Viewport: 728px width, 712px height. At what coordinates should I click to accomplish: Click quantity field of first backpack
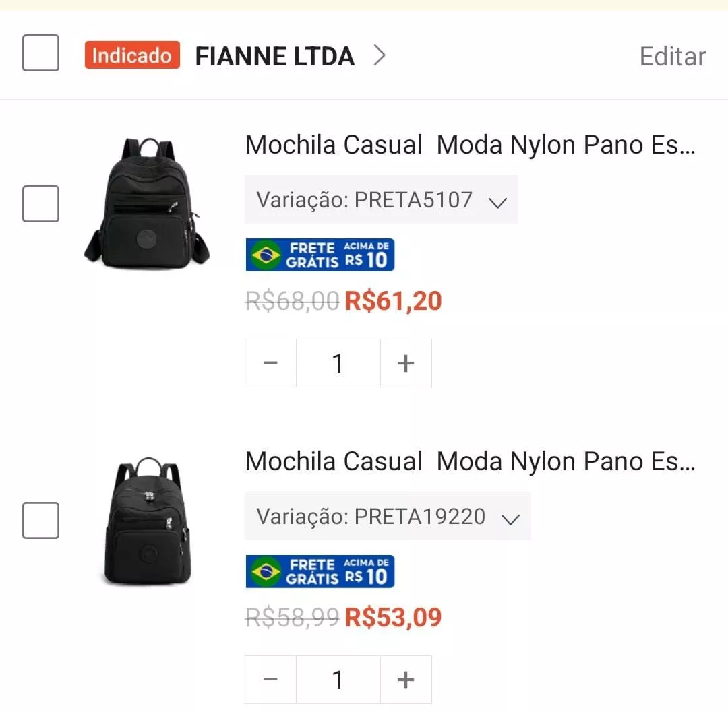pos(338,363)
